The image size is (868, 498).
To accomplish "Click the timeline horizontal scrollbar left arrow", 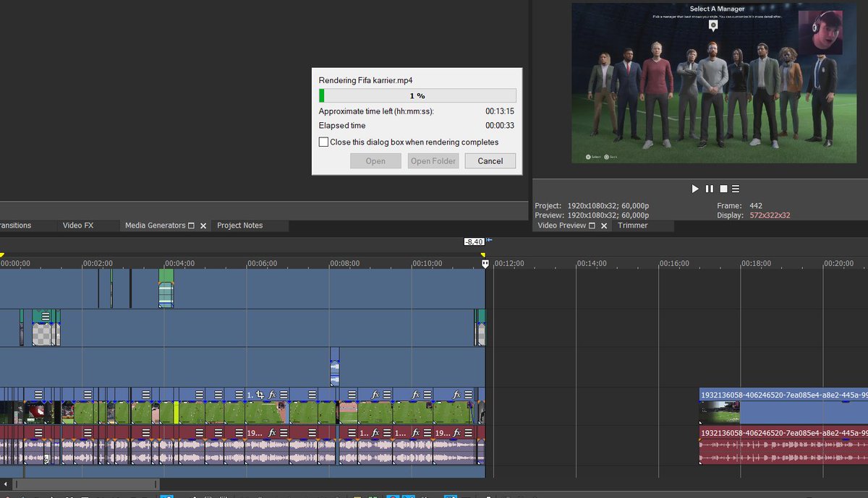I will pos(6,484).
